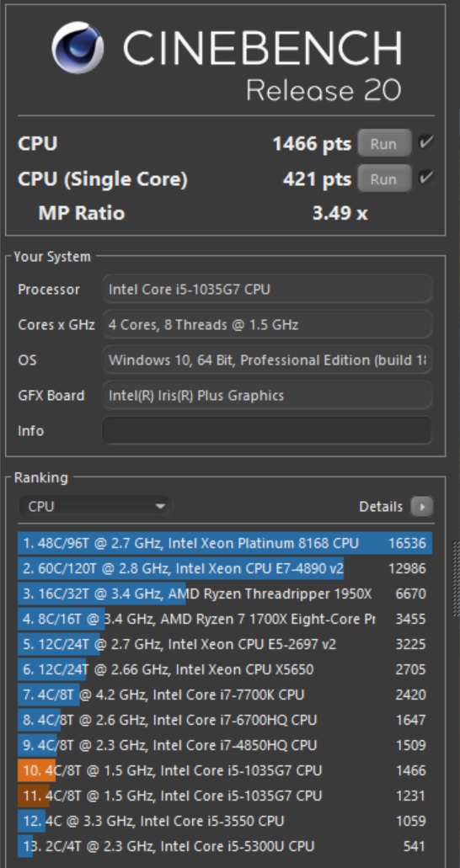Select ranking row Ryzen Threadripper 1950X

[x=225, y=594]
